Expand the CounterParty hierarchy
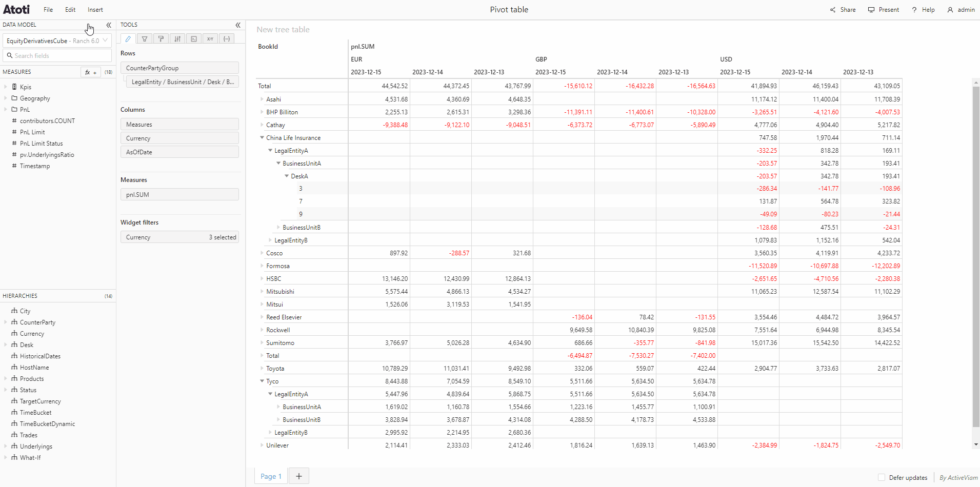 coord(6,322)
